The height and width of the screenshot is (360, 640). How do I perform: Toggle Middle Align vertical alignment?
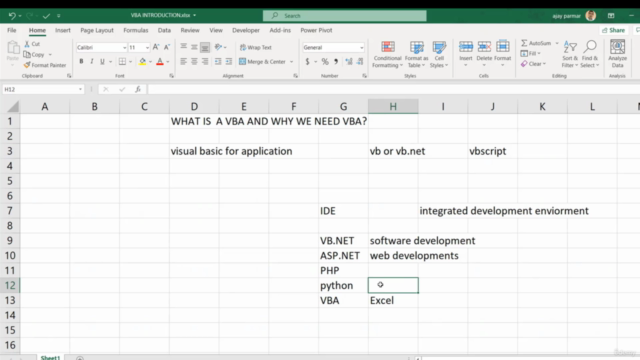point(194,47)
